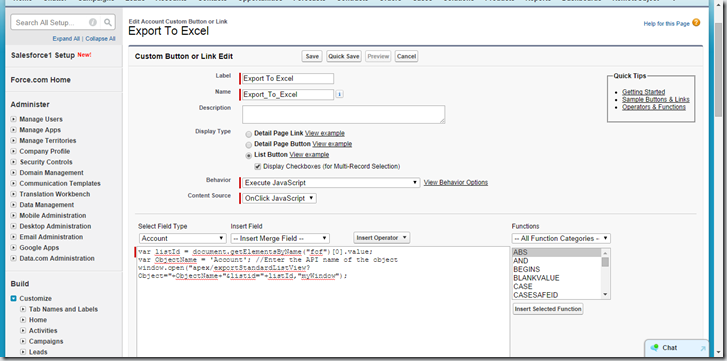Open Sample Buttons & Links quick tip
The image size is (727, 361).
click(x=656, y=99)
